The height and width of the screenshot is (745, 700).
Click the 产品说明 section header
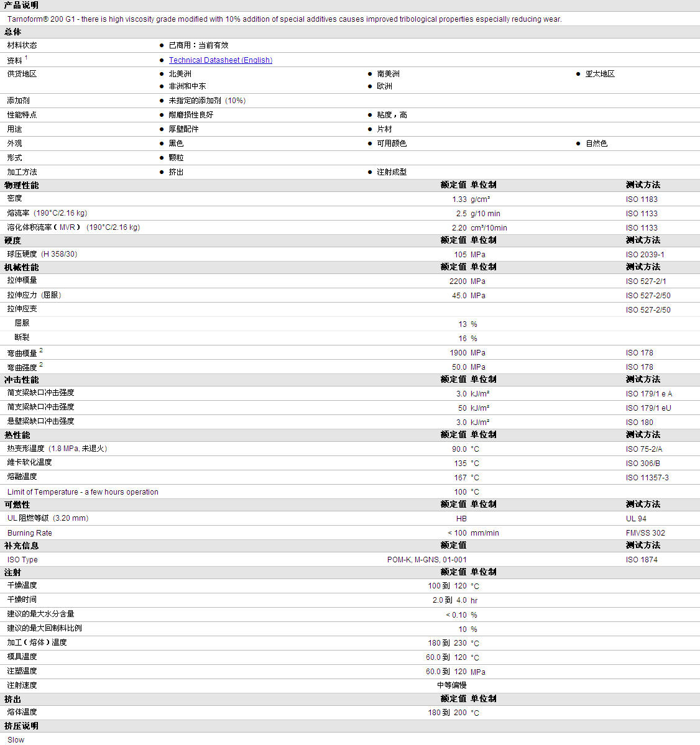[21, 5]
